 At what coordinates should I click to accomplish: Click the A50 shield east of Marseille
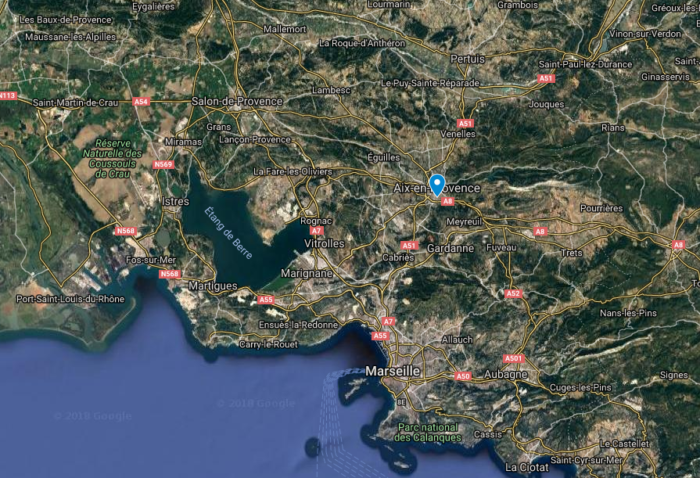463,376
